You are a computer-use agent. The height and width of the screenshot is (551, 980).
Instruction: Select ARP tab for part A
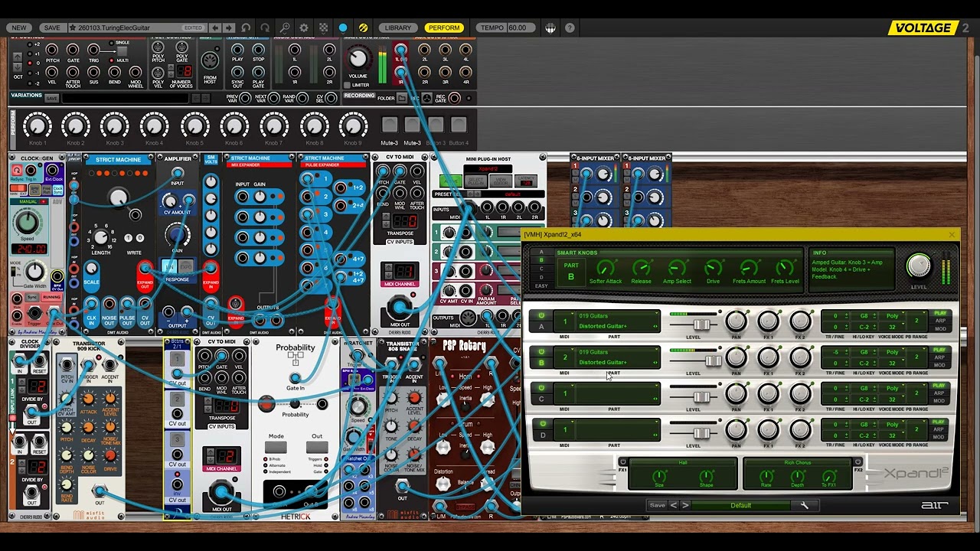coord(940,321)
